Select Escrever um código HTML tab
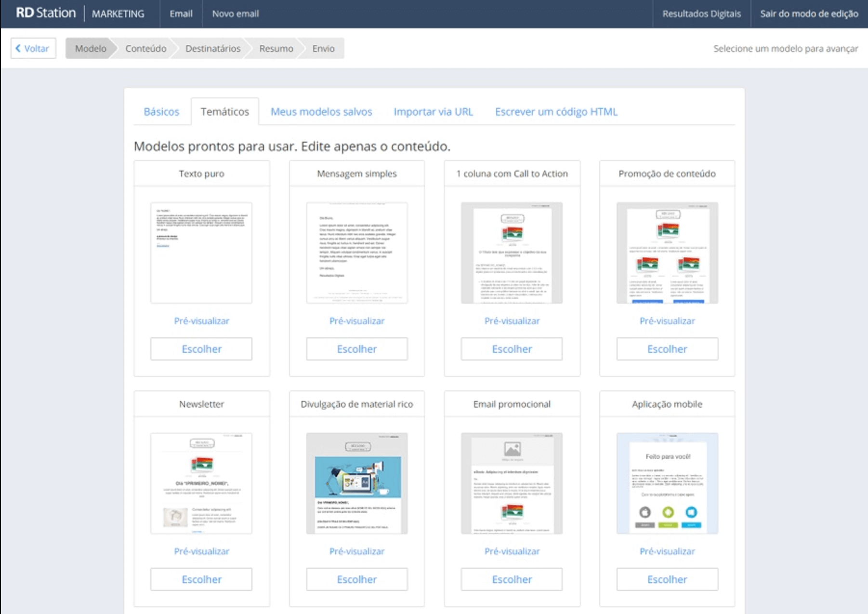Viewport: 868px width, 614px height. click(x=556, y=112)
